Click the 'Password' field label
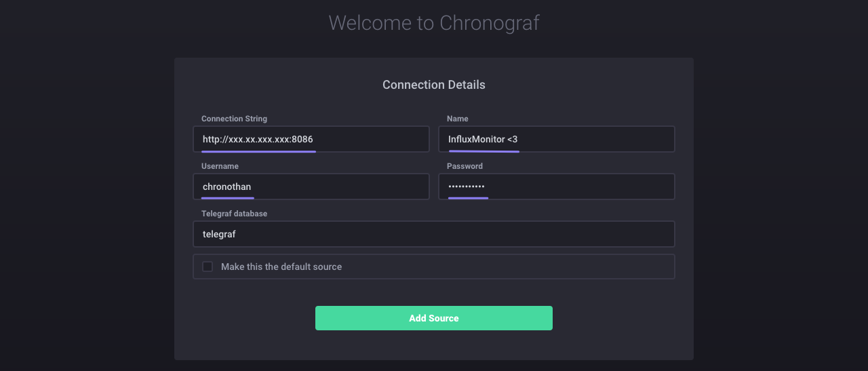The height and width of the screenshot is (371, 868). (x=465, y=166)
